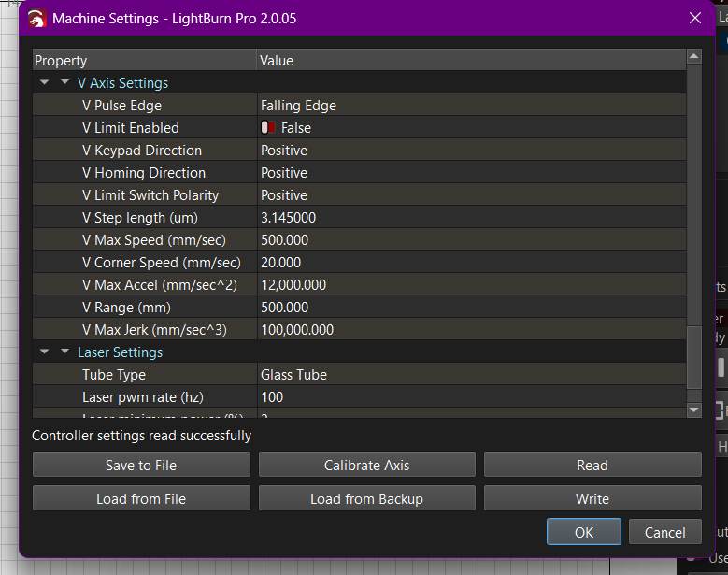Screen dimensions: 728x575
Task: Click the scrollbar down arrow
Action: (x=693, y=410)
